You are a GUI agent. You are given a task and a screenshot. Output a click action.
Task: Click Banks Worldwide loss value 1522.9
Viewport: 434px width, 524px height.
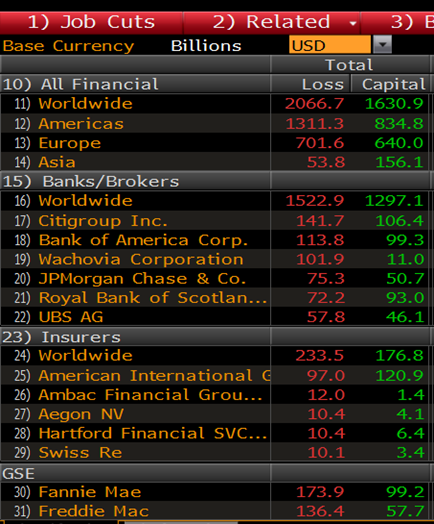pyautogui.click(x=314, y=201)
